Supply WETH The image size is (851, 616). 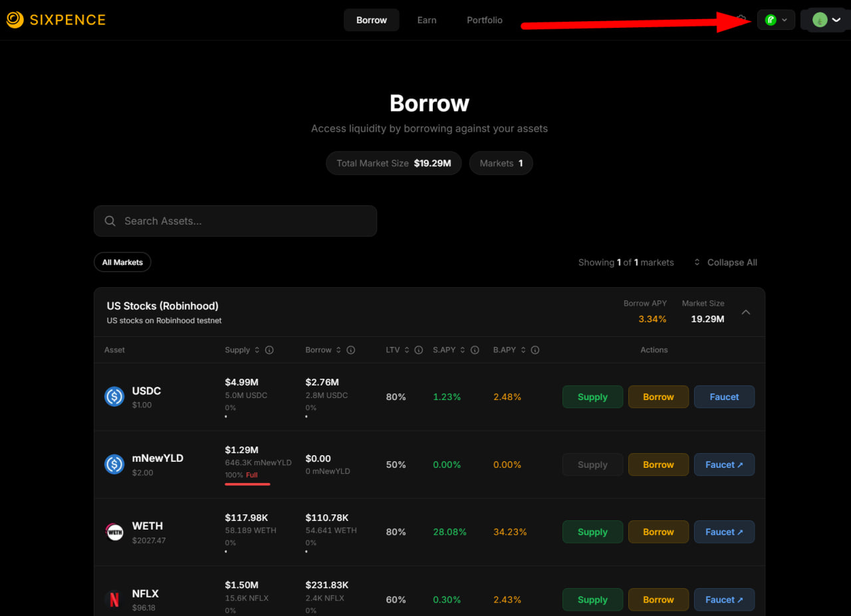(592, 532)
